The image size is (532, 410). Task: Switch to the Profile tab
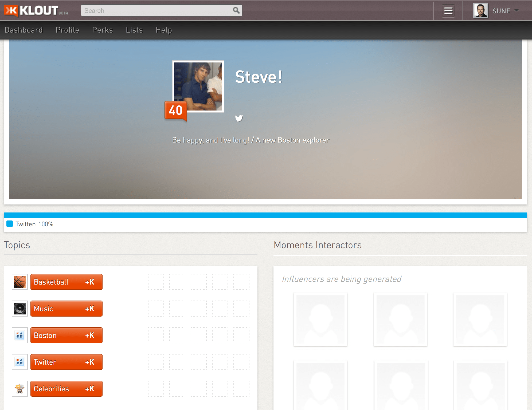[67, 30]
